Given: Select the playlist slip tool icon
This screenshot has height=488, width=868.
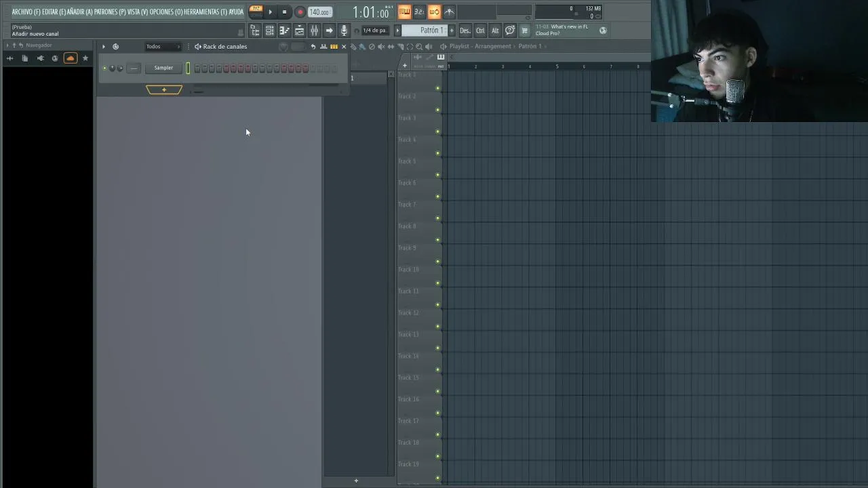Looking at the screenshot, I should [x=391, y=47].
